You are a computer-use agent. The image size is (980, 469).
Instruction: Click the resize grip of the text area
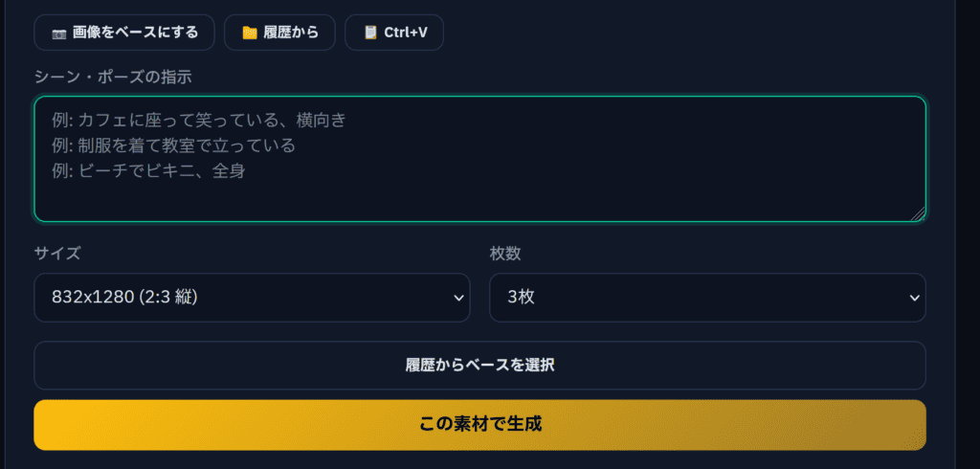pos(920,215)
